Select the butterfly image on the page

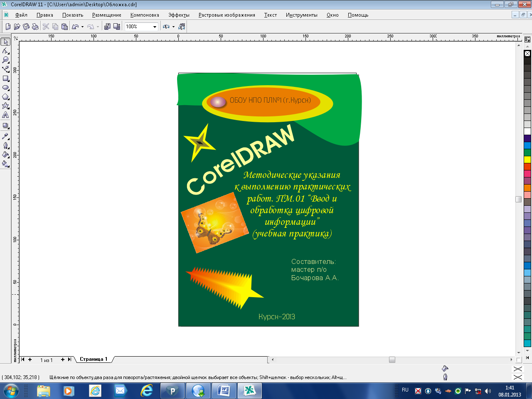click(214, 223)
